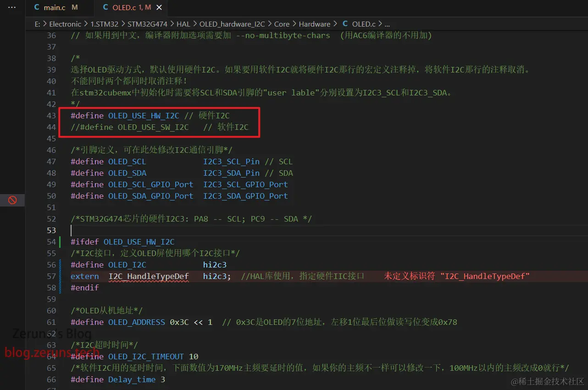The width and height of the screenshot is (588, 390).
Task: Click line number 57 in the gutter
Action: 51,276
